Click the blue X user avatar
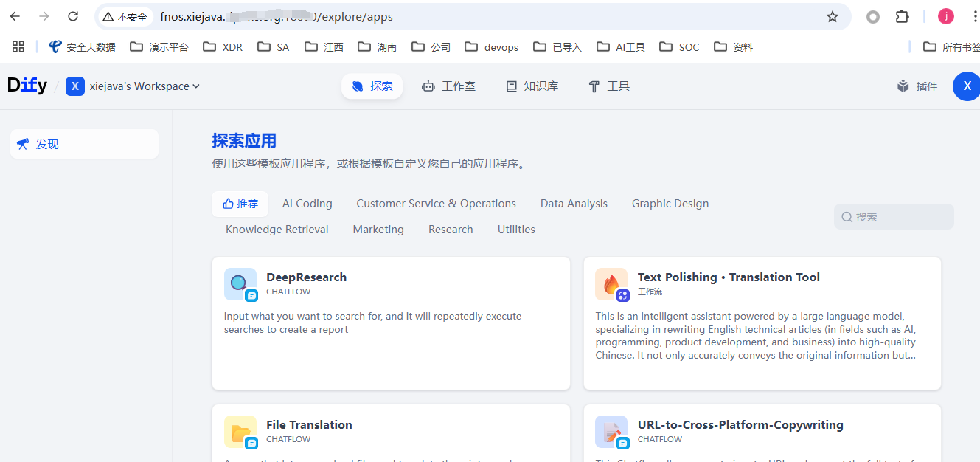The image size is (980, 462). [x=966, y=86]
